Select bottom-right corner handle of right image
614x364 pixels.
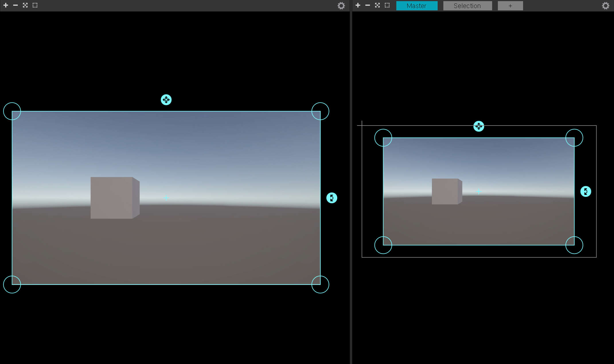[574, 245]
